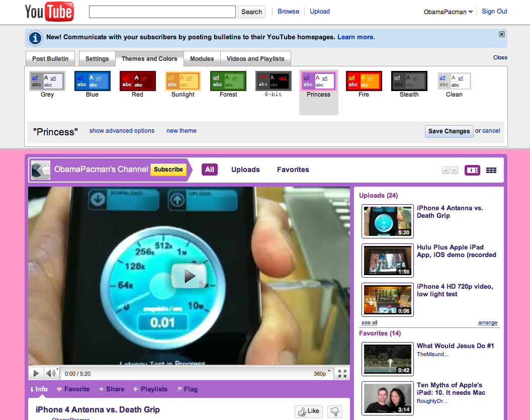Select the Forest theme swatch

pyautogui.click(x=228, y=81)
